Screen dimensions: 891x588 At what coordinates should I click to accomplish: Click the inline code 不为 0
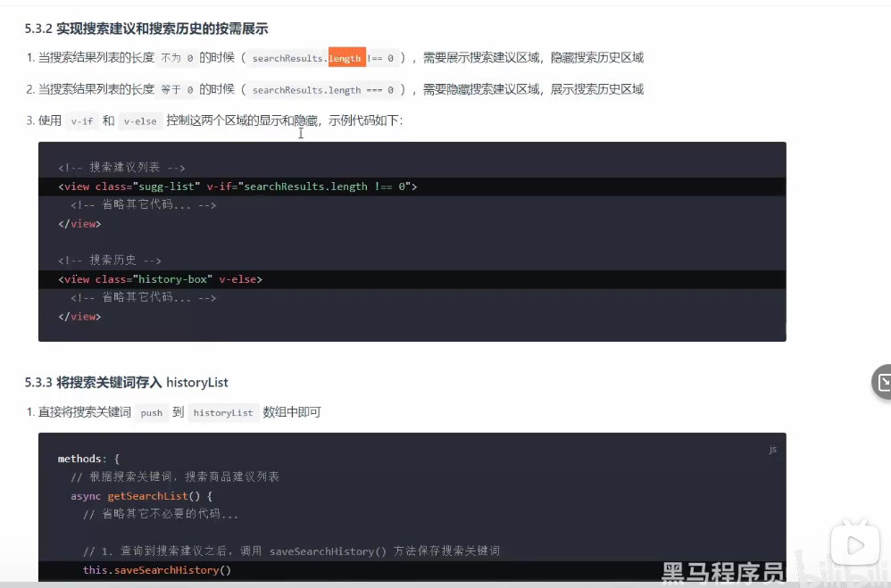177,58
